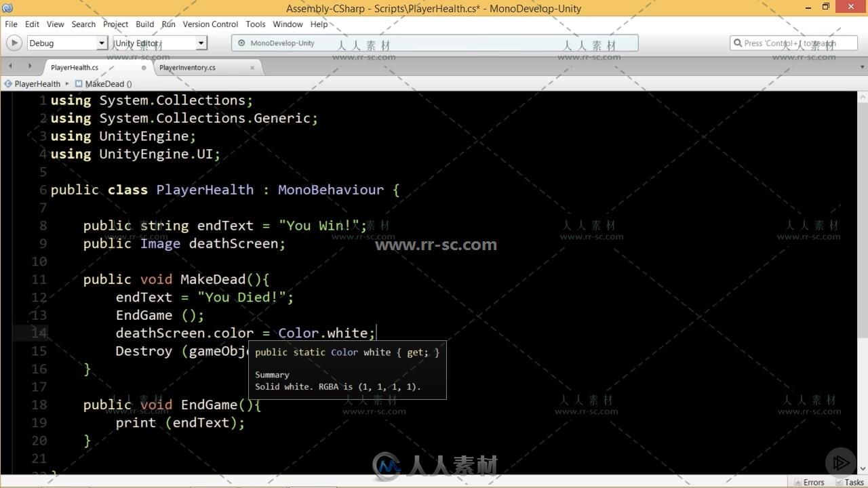Click on 'EndGame ();' call in line 13
Image resolution: width=868 pixels, height=488 pixels.
160,315
